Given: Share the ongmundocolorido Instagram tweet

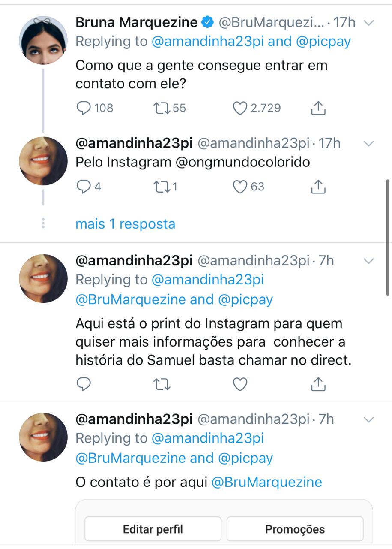Looking at the screenshot, I should click(318, 187).
